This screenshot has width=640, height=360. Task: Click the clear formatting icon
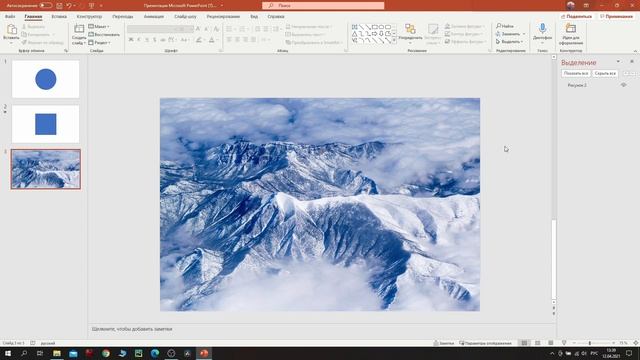click(216, 29)
